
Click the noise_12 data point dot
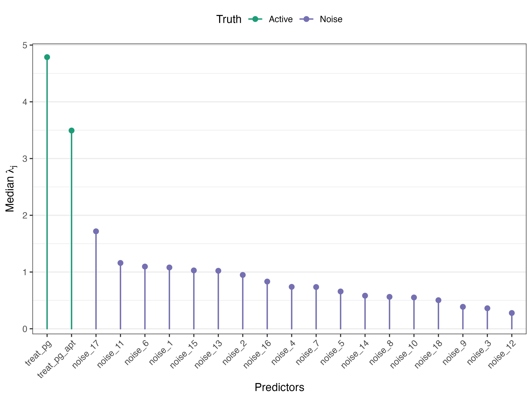512,313
